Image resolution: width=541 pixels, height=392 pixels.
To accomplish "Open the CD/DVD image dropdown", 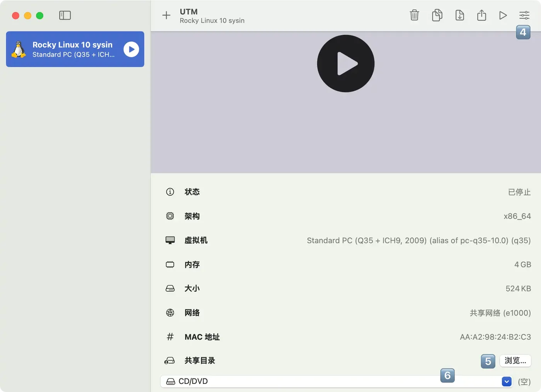I will click(506, 381).
